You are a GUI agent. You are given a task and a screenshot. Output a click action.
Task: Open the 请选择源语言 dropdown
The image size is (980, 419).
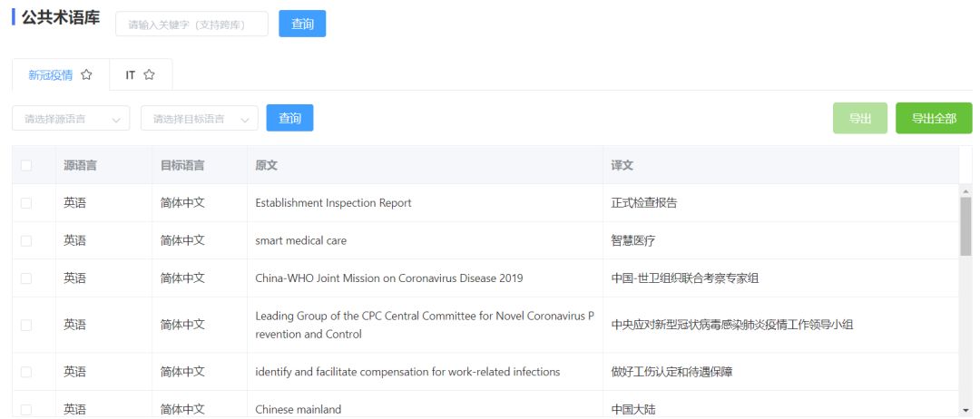[x=71, y=119]
